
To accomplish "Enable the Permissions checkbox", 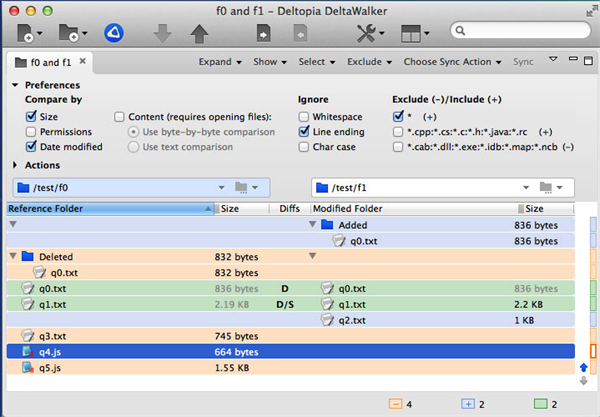I will pyautogui.click(x=31, y=132).
